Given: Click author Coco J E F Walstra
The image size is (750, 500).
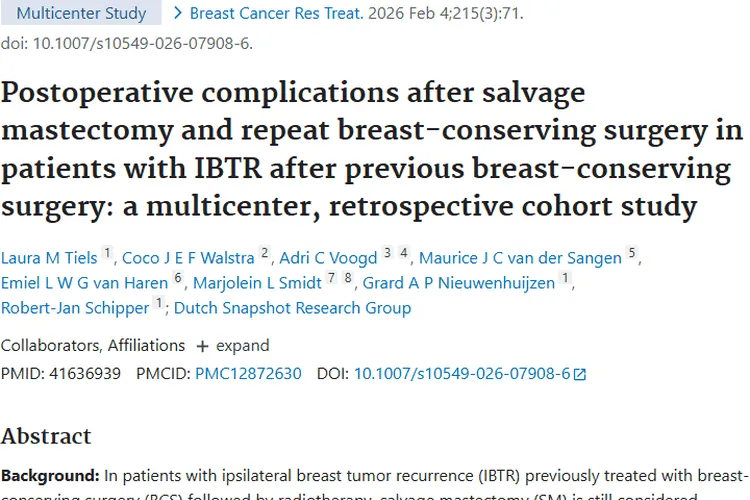Looking at the screenshot, I should 188,258.
